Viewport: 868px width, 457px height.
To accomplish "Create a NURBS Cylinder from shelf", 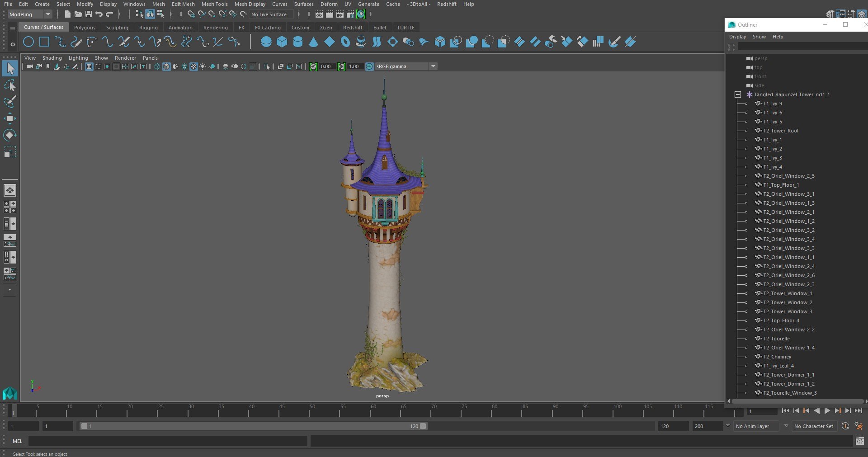I will pos(298,42).
